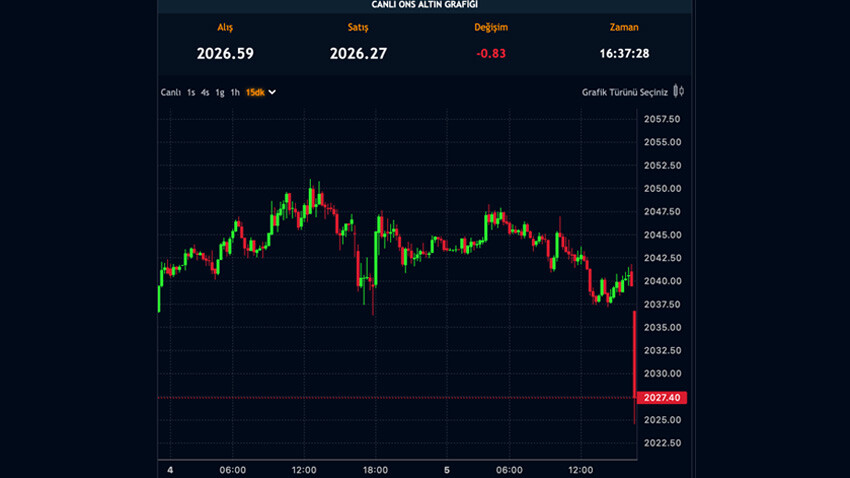Click the Zaman timestamp 16:37:28

click(624, 53)
